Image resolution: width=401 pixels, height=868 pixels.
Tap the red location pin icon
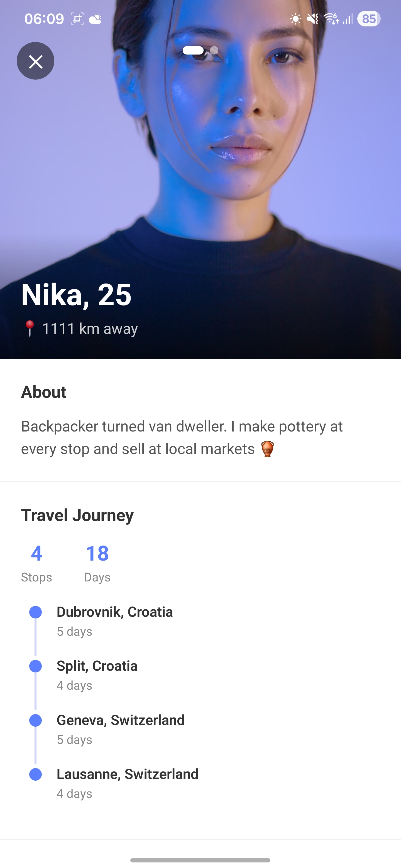pyautogui.click(x=30, y=329)
